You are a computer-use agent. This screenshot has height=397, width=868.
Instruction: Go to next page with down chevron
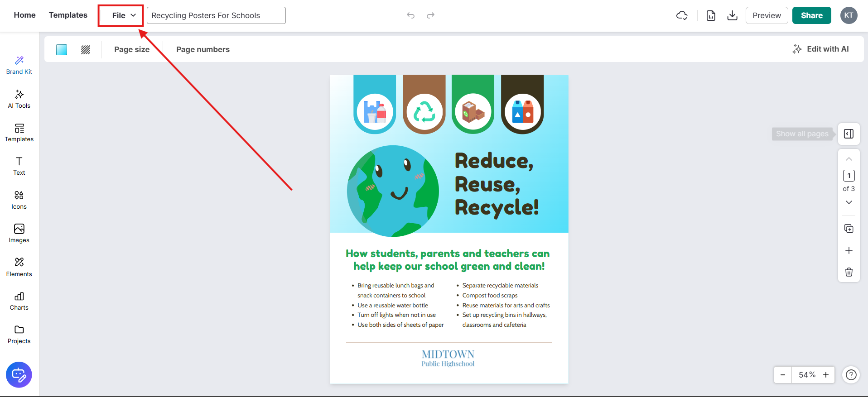tap(849, 202)
